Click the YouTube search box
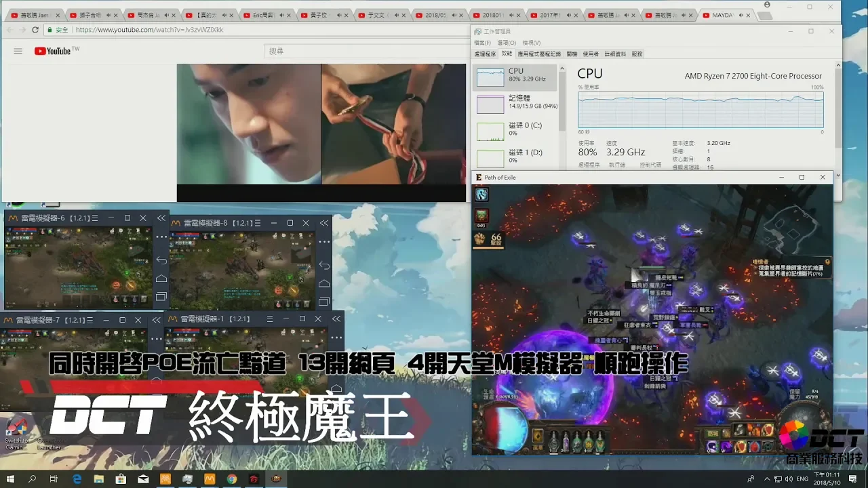Image resolution: width=868 pixels, height=488 pixels. coord(366,51)
